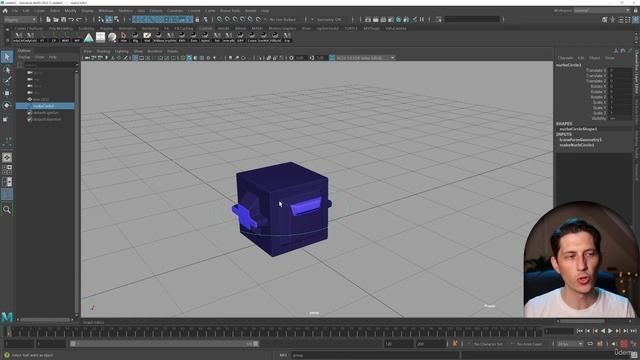
Task: Activate the Move tool in toolbox
Action: coord(7,93)
